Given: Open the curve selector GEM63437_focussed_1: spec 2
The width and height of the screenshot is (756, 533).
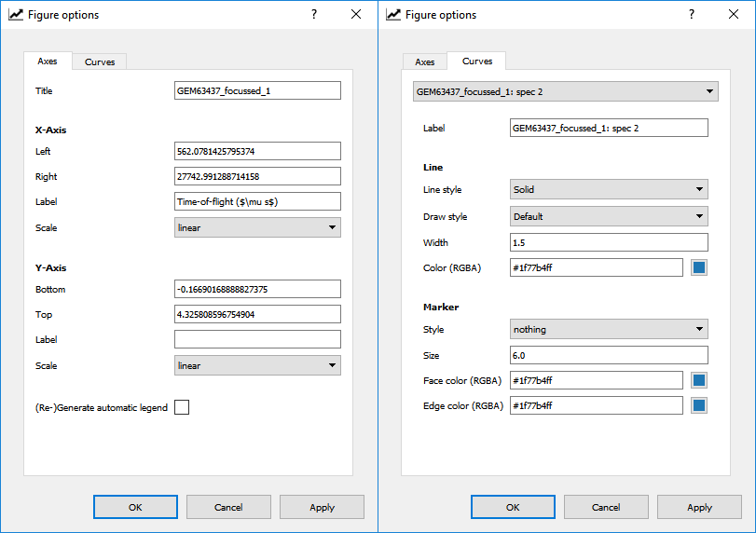Looking at the screenshot, I should pos(565,91).
